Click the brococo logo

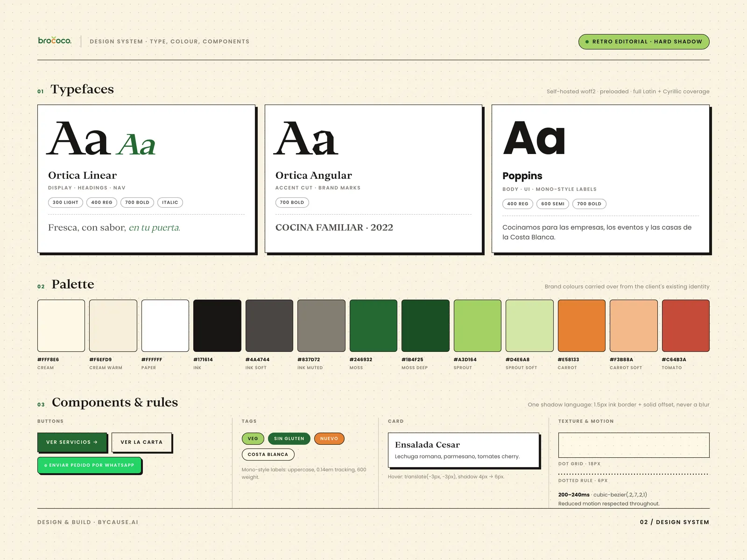tap(55, 41)
